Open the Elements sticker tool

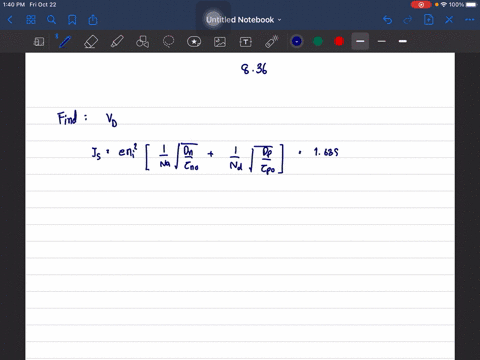pos(194,42)
